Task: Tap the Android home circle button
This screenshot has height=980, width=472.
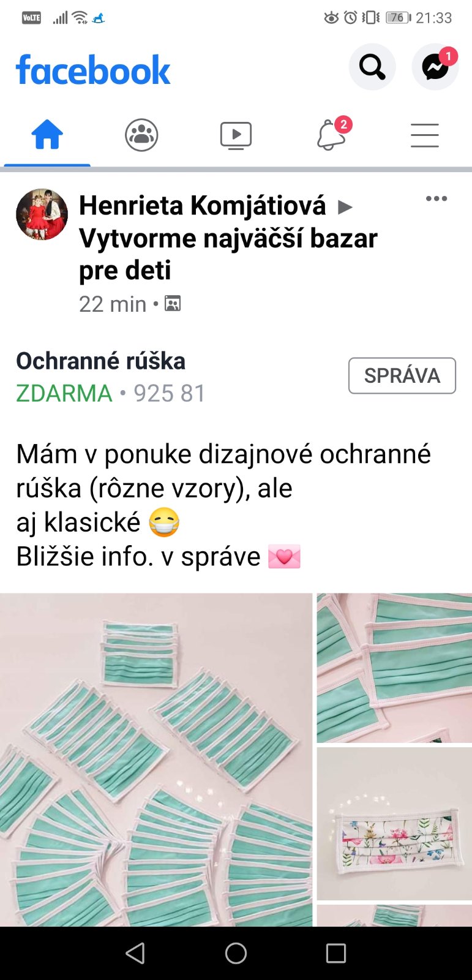Action: [236, 953]
